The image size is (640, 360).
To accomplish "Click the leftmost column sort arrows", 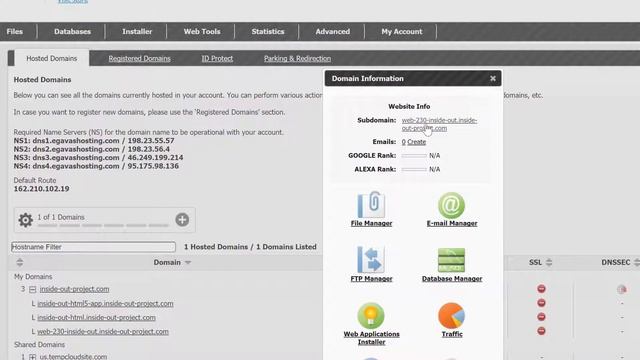I will pyautogui.click(x=20, y=262).
